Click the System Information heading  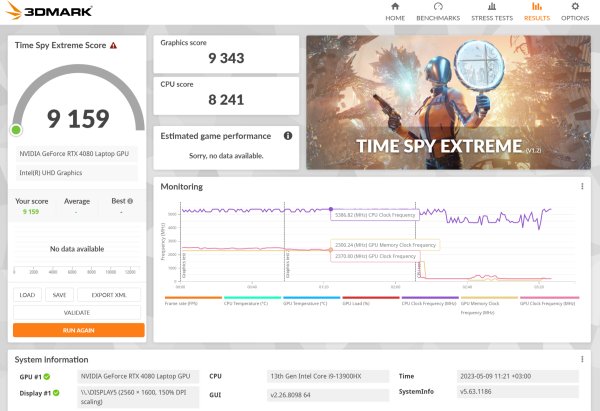tap(51, 360)
